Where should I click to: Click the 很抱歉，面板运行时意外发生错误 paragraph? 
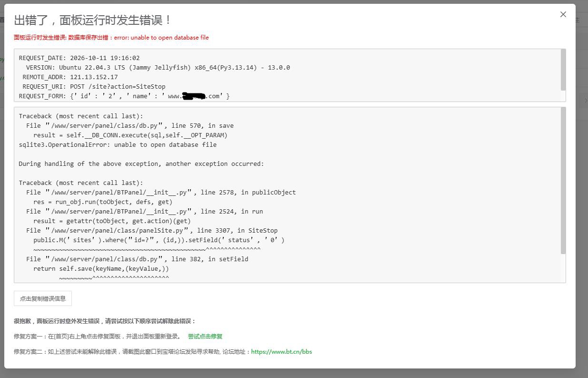(105, 321)
